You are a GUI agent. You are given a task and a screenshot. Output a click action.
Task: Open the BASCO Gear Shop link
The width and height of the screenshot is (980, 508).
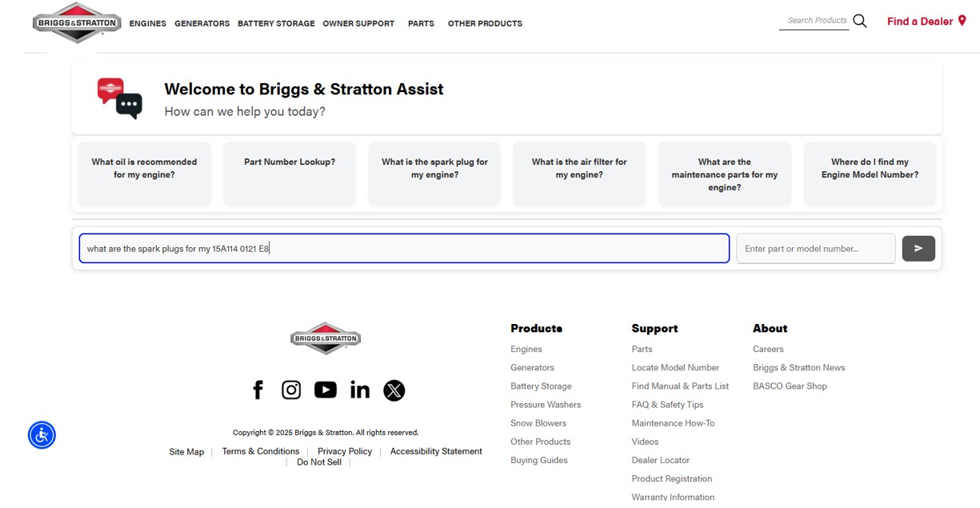pos(790,386)
